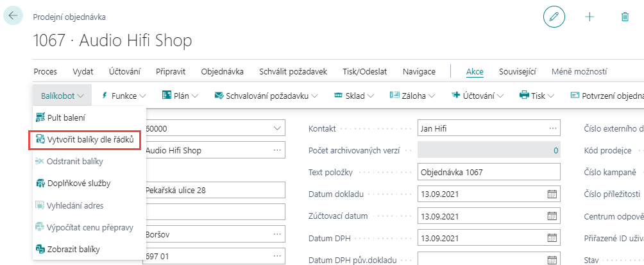Click the Text položky field

tap(489, 172)
